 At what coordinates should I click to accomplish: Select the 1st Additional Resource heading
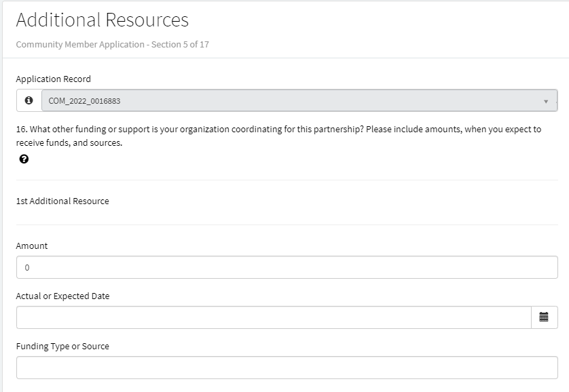tap(62, 201)
